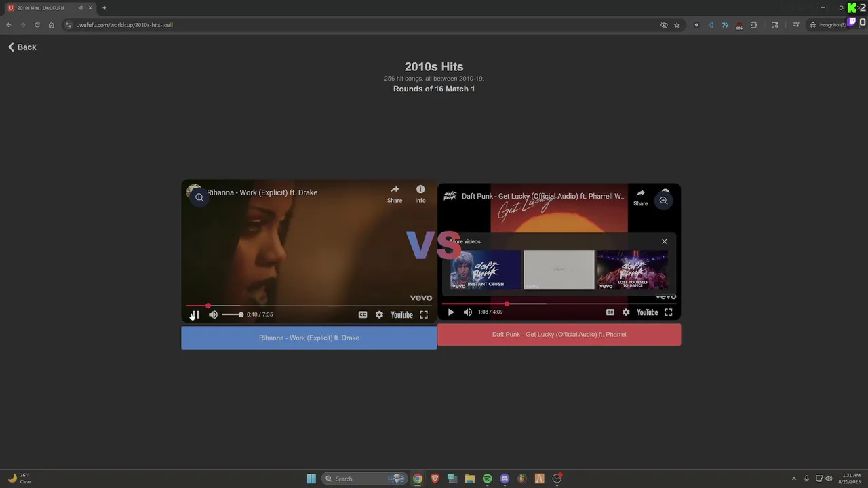Open the Windows Start menu
Image resolution: width=868 pixels, height=488 pixels.
coord(311,479)
